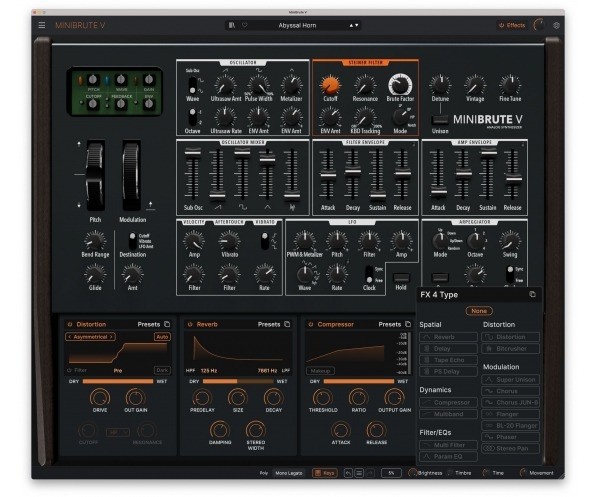Choose Multiband in Dynamics list
This screenshot has width=597, height=497.
coord(448,414)
